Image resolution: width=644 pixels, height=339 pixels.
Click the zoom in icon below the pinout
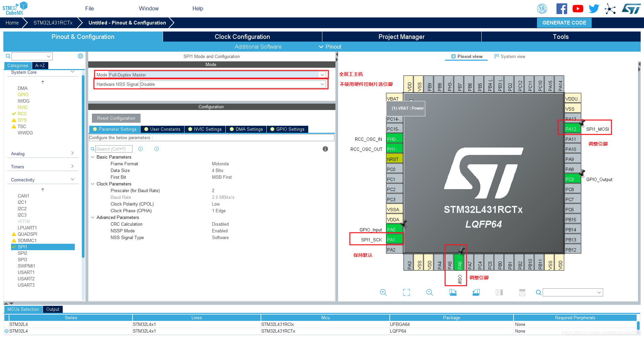(383, 292)
